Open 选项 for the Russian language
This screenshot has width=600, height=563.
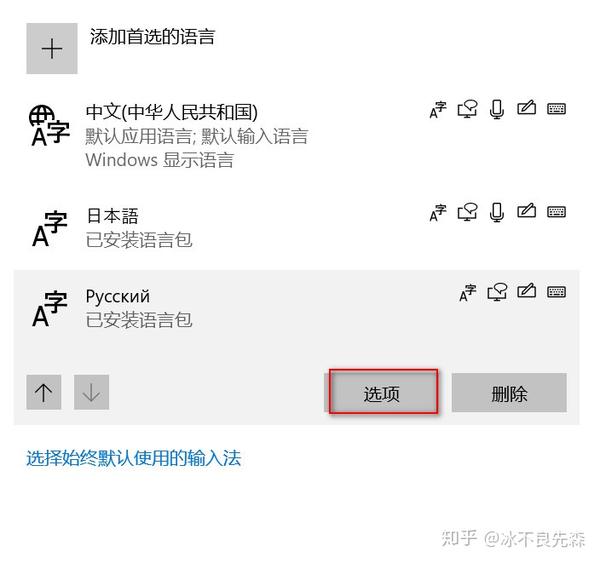tap(381, 393)
